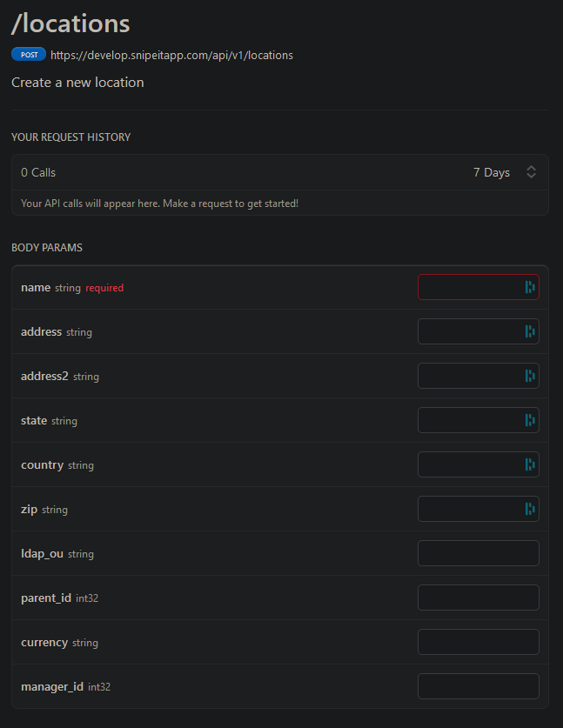Click the POST method badge
Viewport: 563px width, 728px height.
(x=27, y=54)
